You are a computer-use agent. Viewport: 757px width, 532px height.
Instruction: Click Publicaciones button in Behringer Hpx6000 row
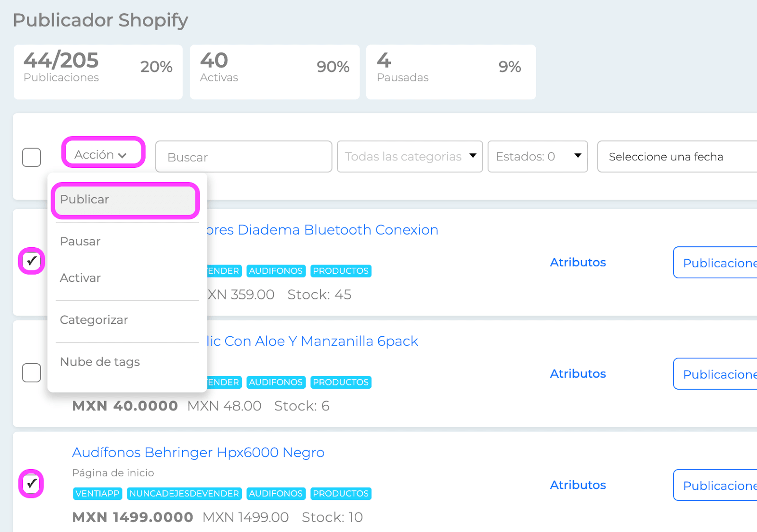(x=715, y=485)
